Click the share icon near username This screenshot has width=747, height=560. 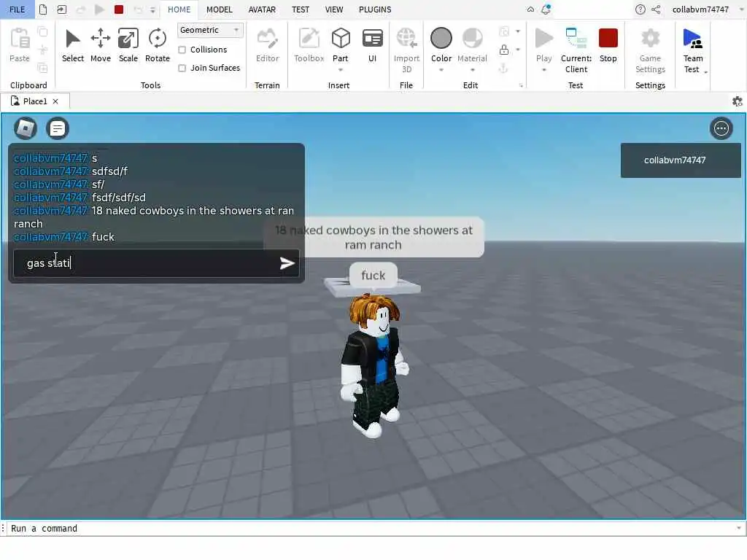pyautogui.click(x=656, y=9)
